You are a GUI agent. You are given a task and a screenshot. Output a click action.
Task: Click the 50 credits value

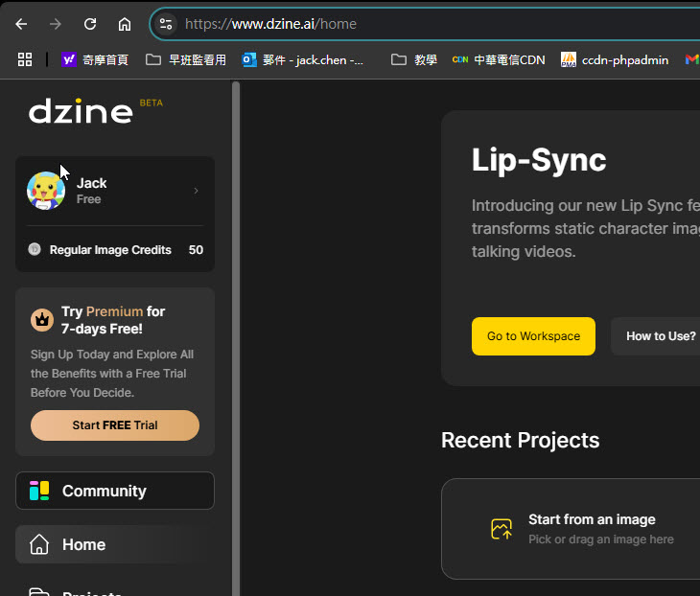tap(196, 250)
